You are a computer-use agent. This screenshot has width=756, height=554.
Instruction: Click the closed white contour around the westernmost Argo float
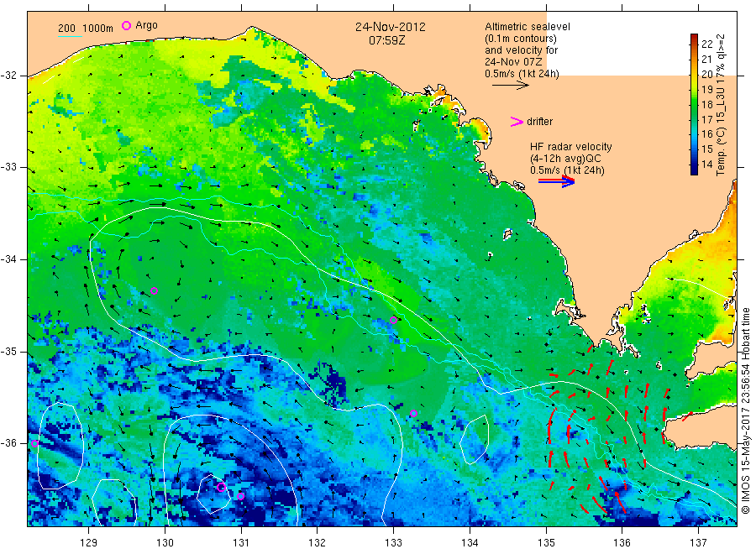pos(60,446)
